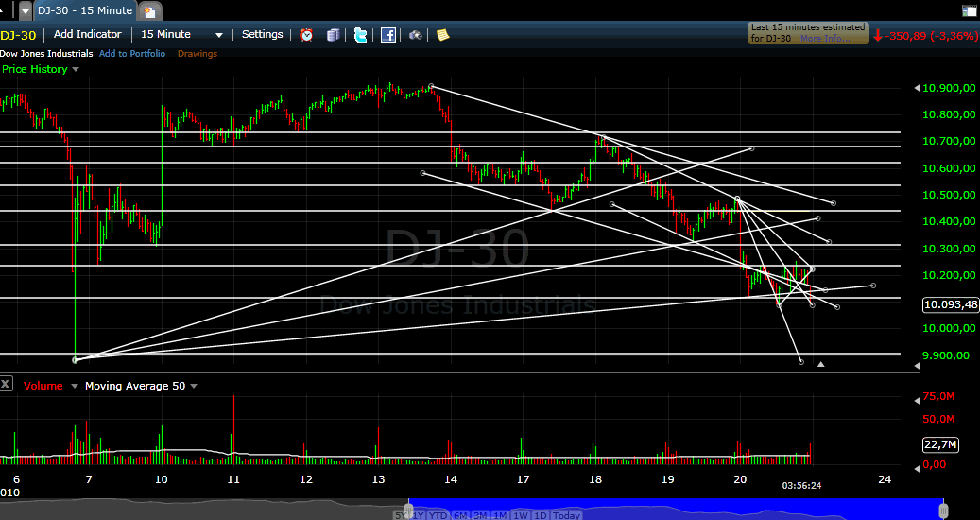The image size is (980, 520).
Task: Open the data/database icon in toolbar
Action: click(334, 35)
